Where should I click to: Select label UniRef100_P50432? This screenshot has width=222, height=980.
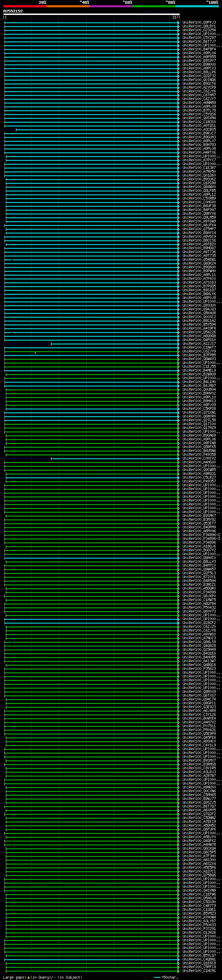coord(199,608)
